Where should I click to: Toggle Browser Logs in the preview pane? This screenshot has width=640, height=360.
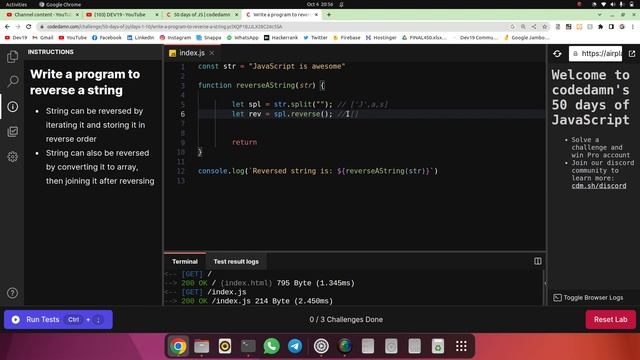[588, 298]
